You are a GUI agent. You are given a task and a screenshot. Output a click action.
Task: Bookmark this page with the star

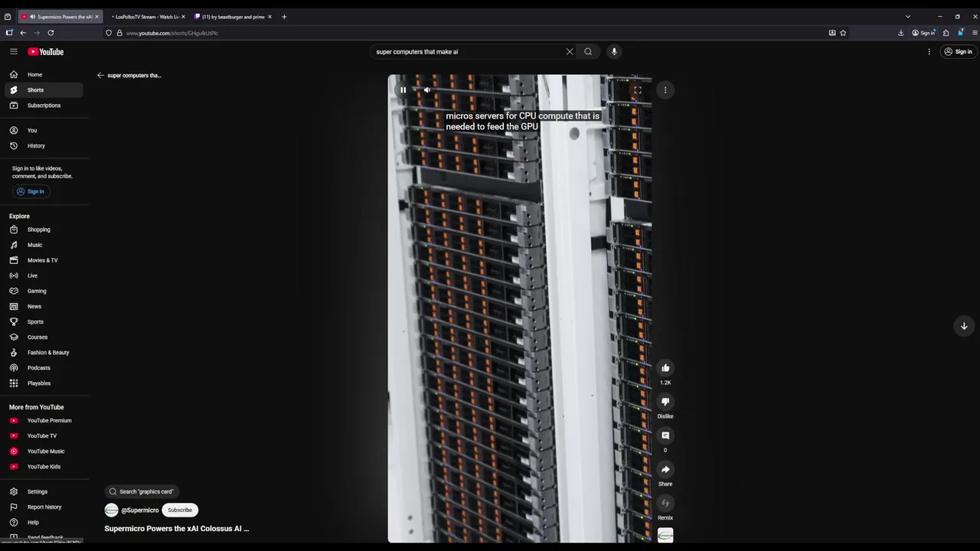[843, 33]
